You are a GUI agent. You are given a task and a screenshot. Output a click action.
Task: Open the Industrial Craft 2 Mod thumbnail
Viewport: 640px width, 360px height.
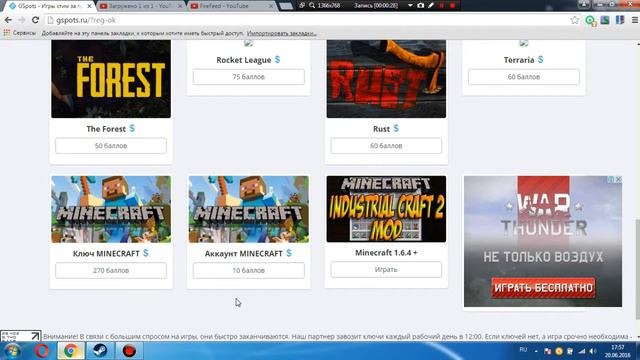click(386, 209)
